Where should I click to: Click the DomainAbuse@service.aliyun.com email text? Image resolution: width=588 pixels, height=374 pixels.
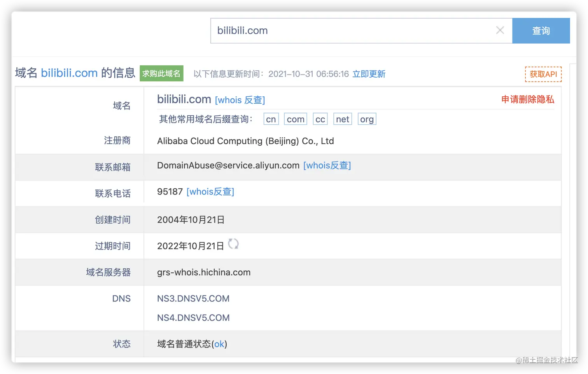228,165
